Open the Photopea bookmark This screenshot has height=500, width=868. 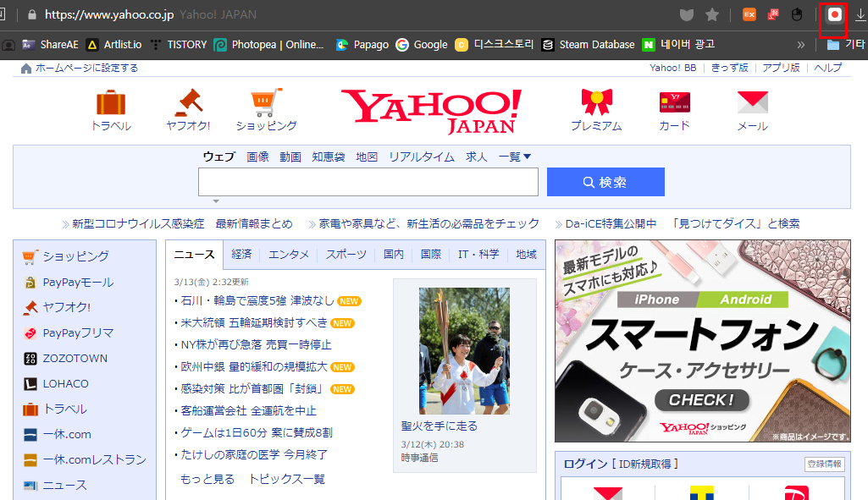[269, 45]
